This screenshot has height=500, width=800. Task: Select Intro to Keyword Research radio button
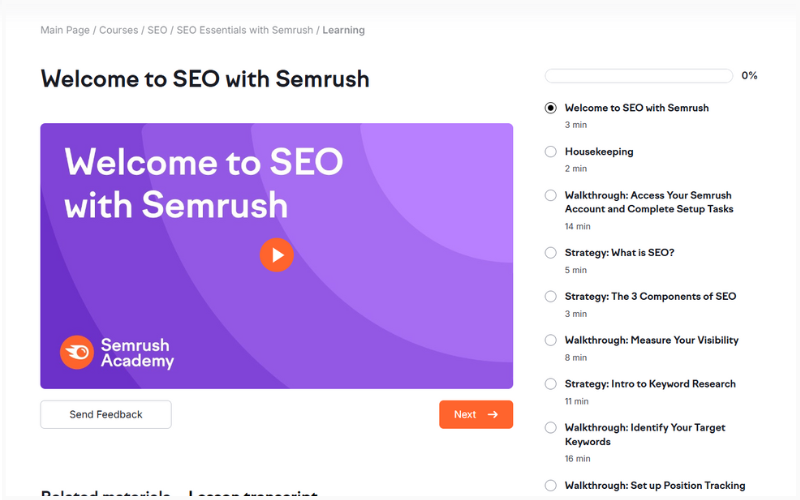pyautogui.click(x=551, y=384)
